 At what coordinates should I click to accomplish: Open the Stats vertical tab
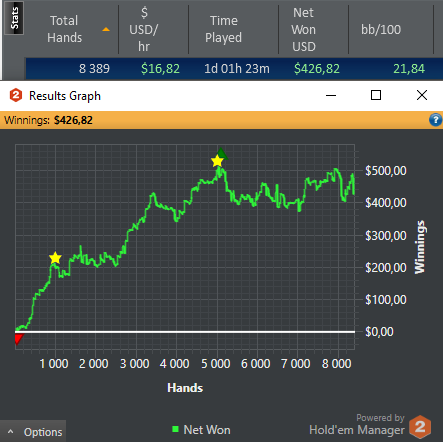14,18
